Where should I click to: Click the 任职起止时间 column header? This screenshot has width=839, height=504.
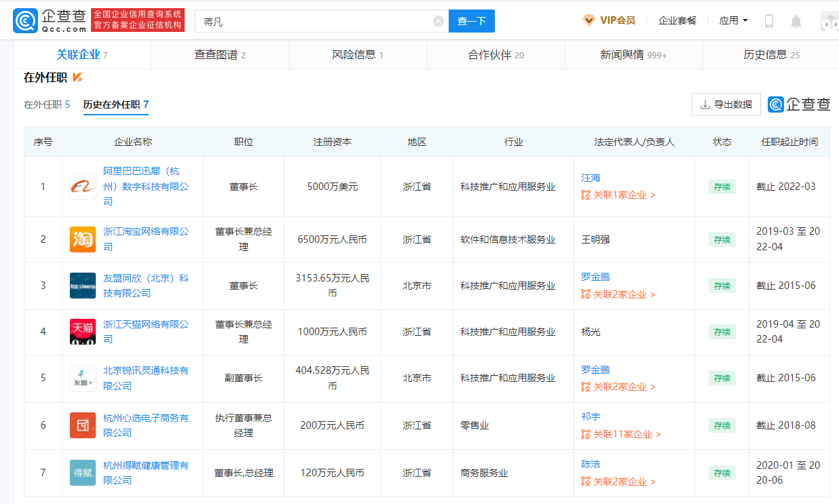click(x=789, y=142)
